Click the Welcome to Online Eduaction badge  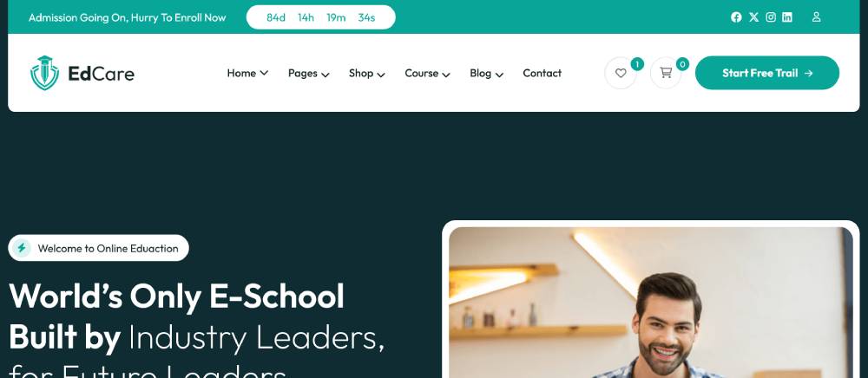(x=99, y=248)
